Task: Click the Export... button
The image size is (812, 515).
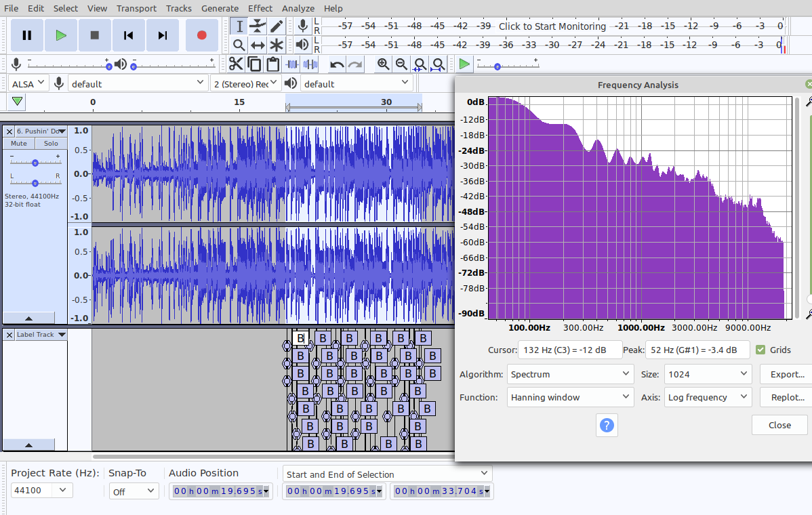Action: pos(786,374)
